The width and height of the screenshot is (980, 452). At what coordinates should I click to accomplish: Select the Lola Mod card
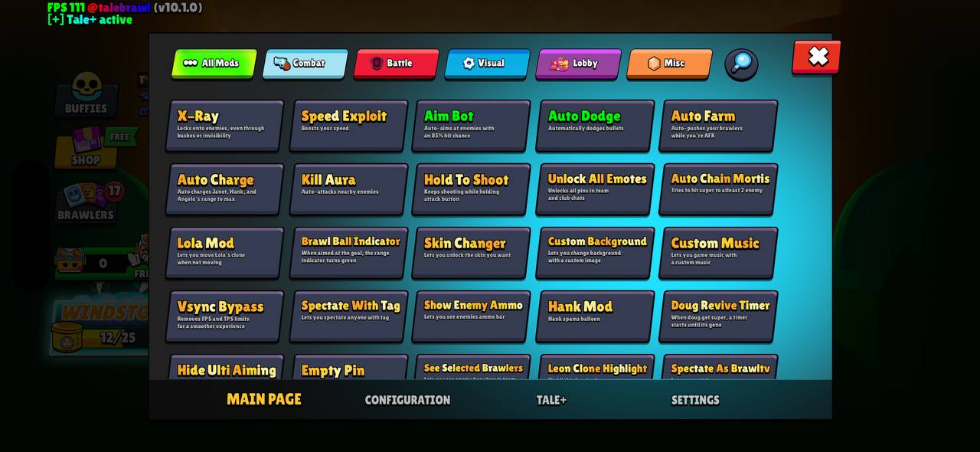[224, 253]
